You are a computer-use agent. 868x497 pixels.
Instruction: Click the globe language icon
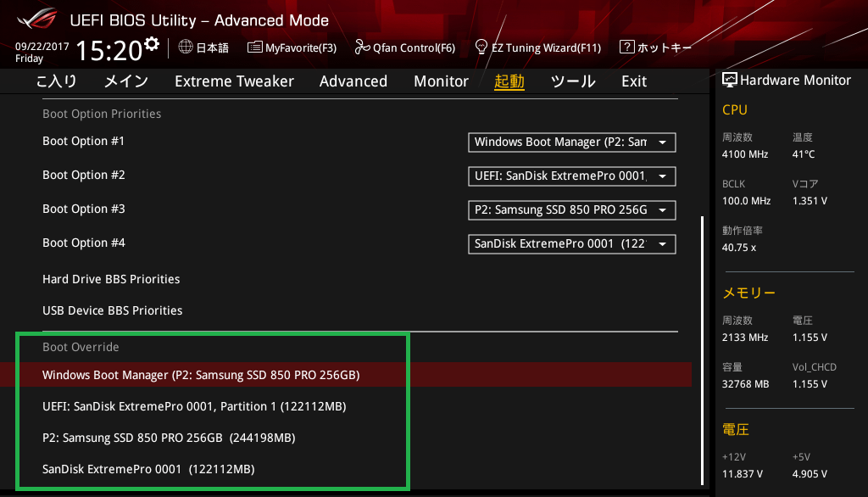click(186, 47)
